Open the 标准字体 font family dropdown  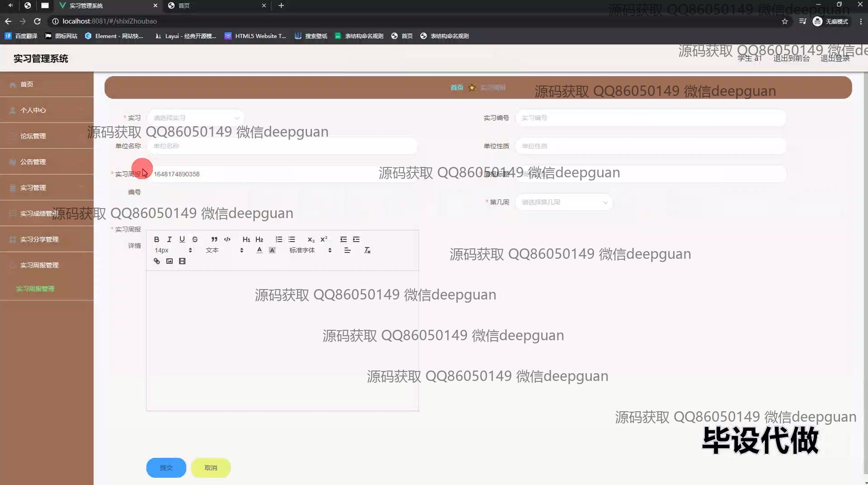coord(311,250)
